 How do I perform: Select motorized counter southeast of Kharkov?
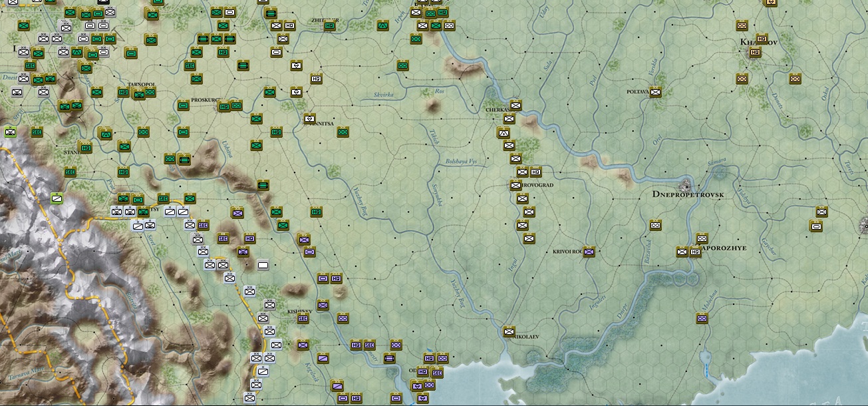tap(795, 79)
